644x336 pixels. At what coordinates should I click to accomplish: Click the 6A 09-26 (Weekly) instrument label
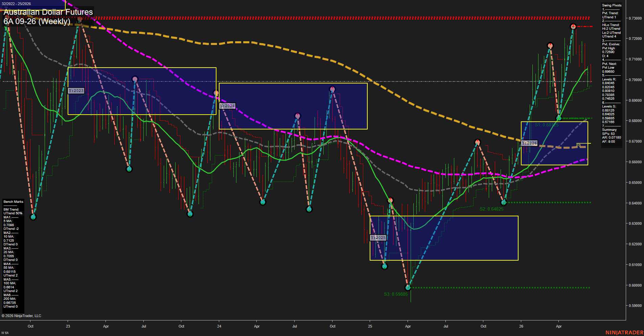point(37,21)
